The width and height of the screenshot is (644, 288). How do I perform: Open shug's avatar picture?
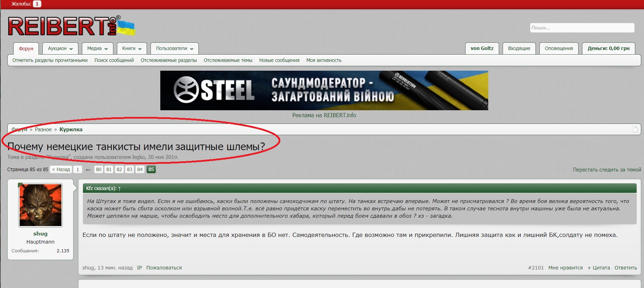tap(40, 205)
